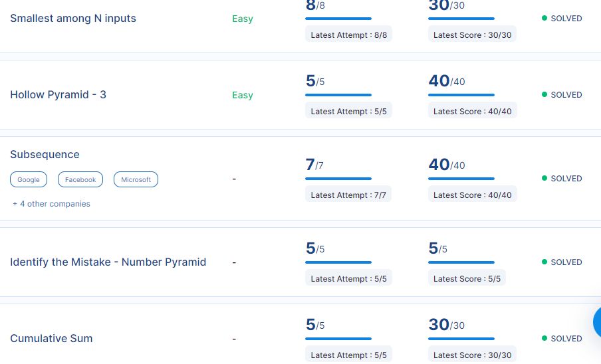Open the Hollow Pyramid - 3 problem

click(58, 95)
